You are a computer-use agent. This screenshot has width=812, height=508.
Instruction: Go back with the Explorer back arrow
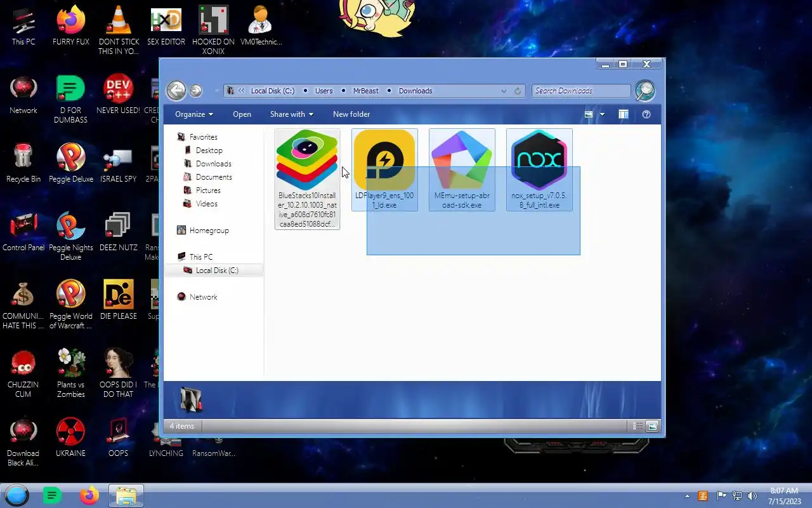point(176,90)
